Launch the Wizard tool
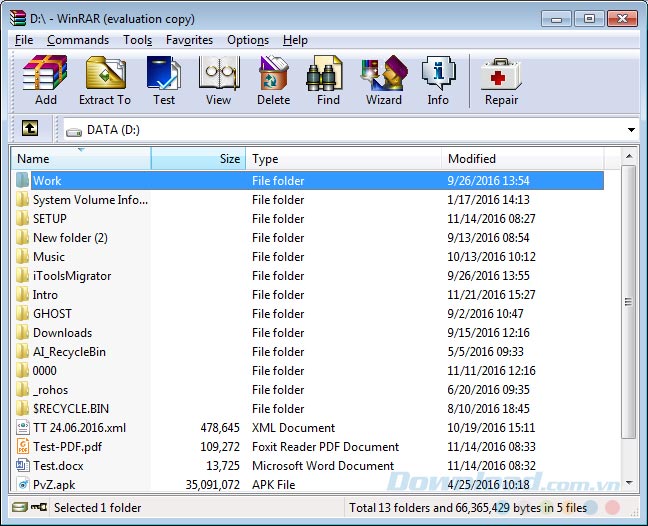The height and width of the screenshot is (526, 648). coord(383,80)
